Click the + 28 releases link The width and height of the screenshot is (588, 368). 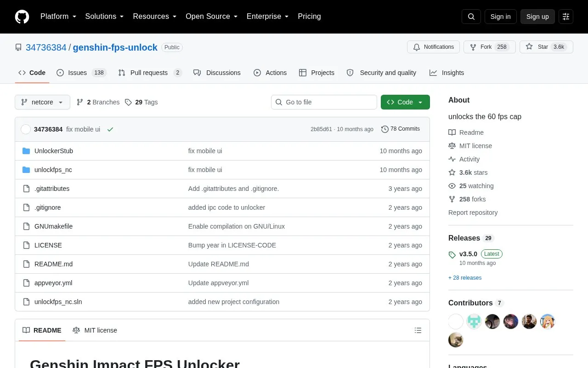click(x=465, y=278)
